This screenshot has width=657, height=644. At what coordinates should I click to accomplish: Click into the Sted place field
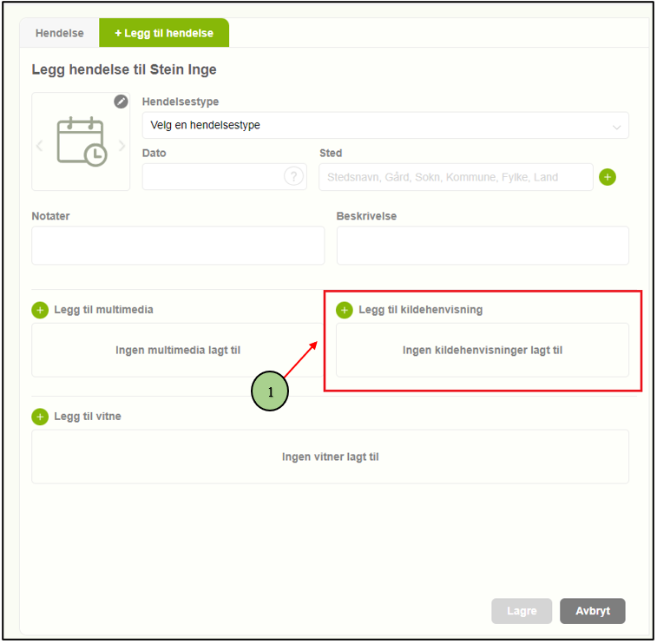456,177
